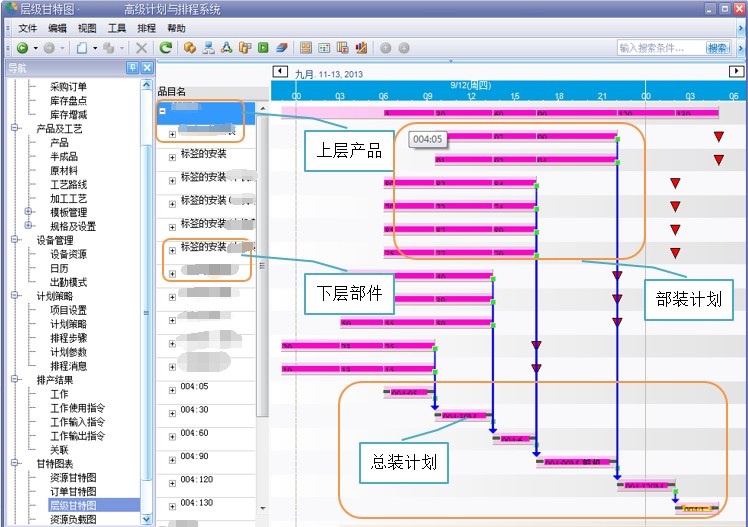Select 资源负载图 in navigation tree
This screenshot has height=527, width=748.
tap(73, 519)
